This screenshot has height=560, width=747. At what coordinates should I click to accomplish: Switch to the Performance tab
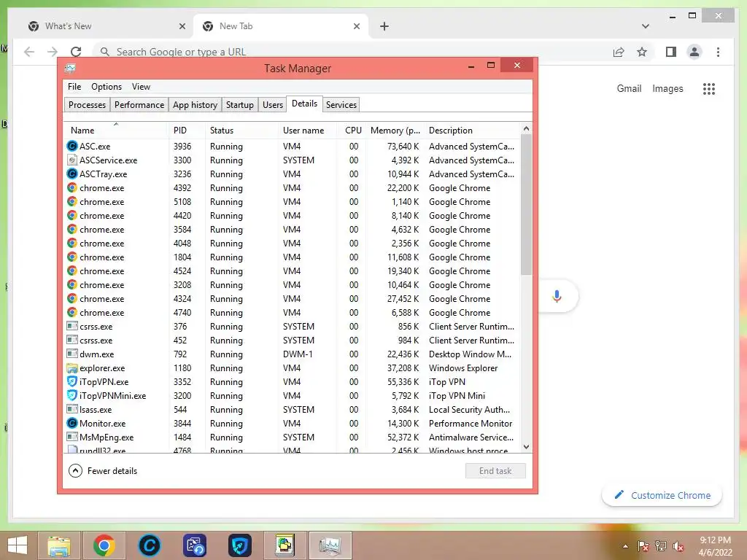point(139,105)
